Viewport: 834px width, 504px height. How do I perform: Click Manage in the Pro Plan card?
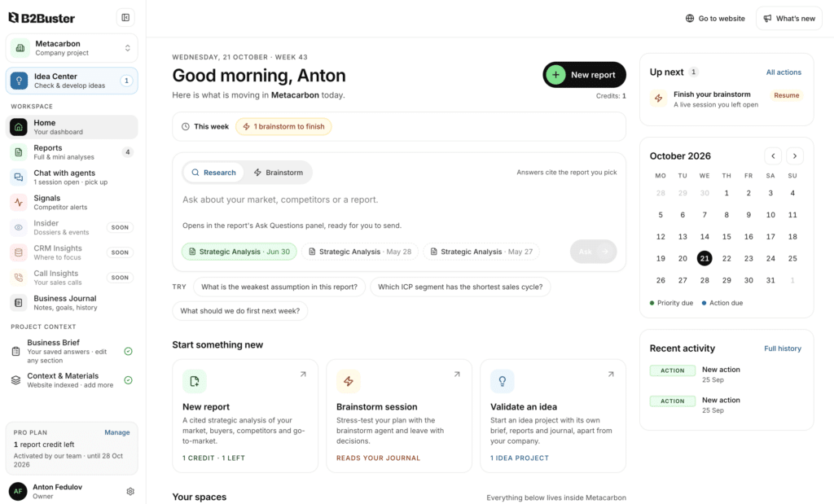(x=117, y=432)
